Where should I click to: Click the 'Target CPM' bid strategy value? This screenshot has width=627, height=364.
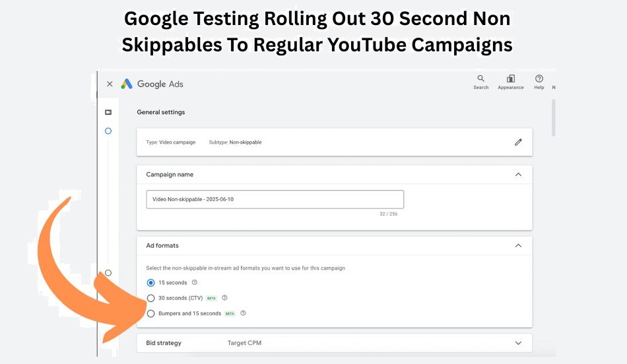[x=244, y=343]
